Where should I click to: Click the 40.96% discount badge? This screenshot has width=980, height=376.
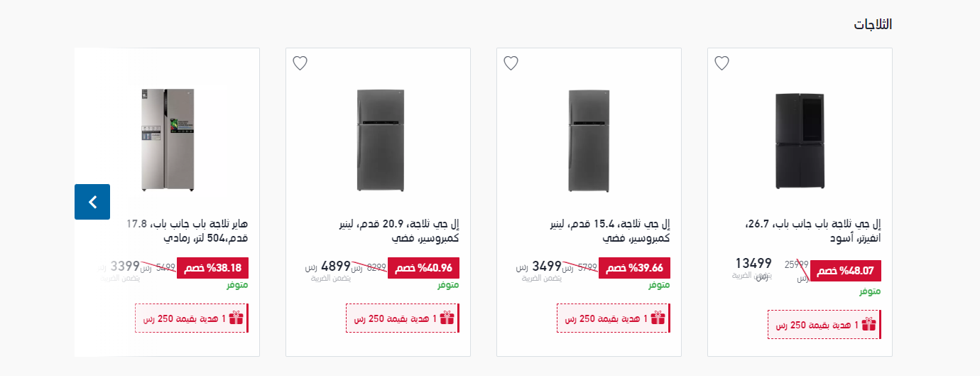[x=424, y=268]
